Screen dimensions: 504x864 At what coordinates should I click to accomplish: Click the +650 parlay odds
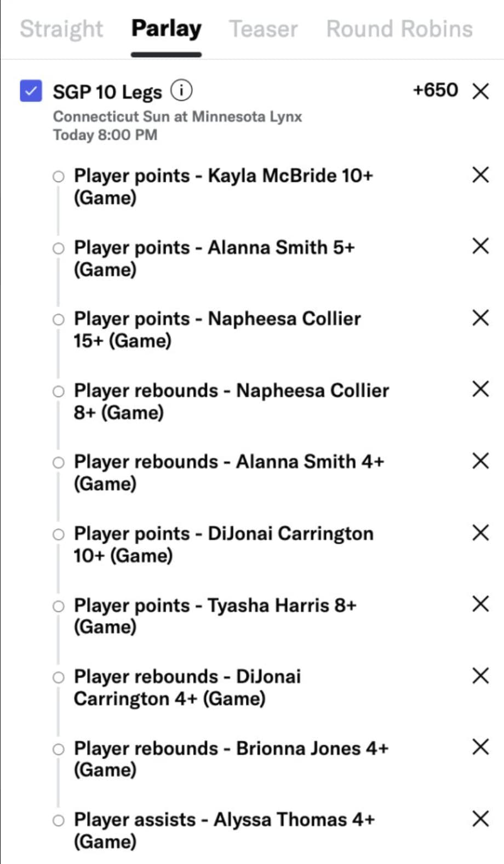pos(435,90)
